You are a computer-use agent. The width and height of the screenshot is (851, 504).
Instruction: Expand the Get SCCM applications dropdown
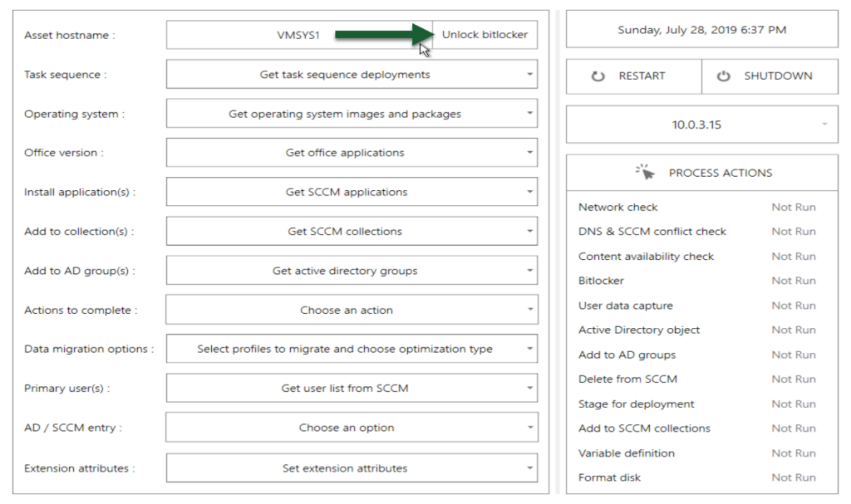(x=352, y=192)
